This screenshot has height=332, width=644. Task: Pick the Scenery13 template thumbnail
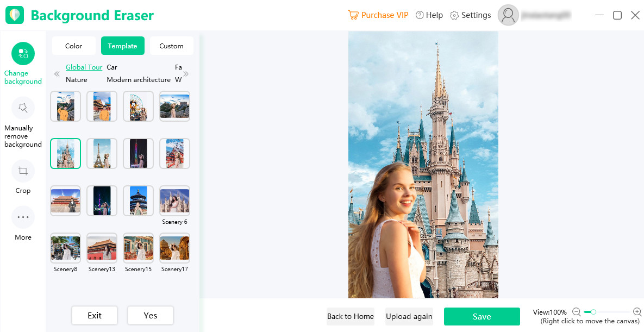coord(102,248)
